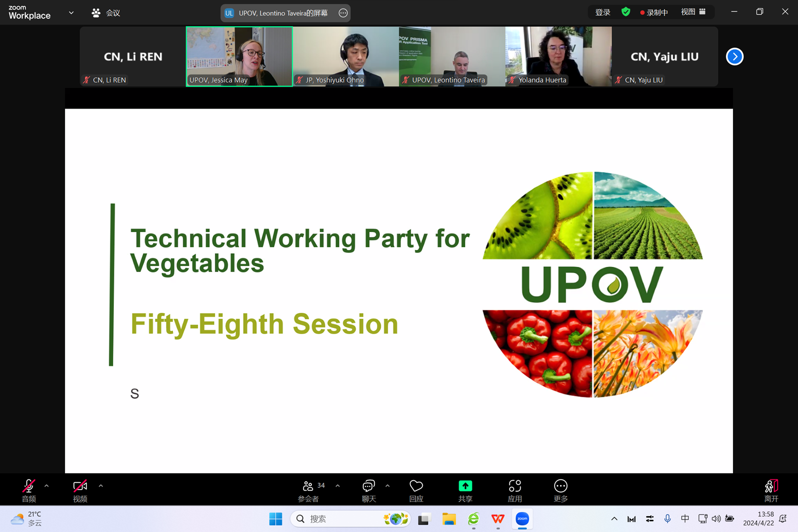Show next participants with the blue arrow
Screen dimensions: 798x532
(734, 57)
